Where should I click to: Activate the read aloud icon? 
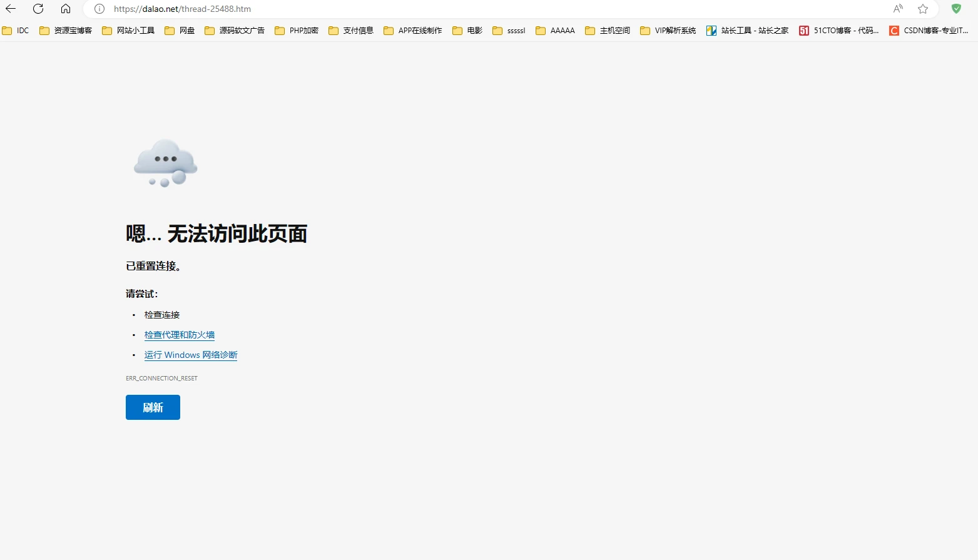point(898,9)
